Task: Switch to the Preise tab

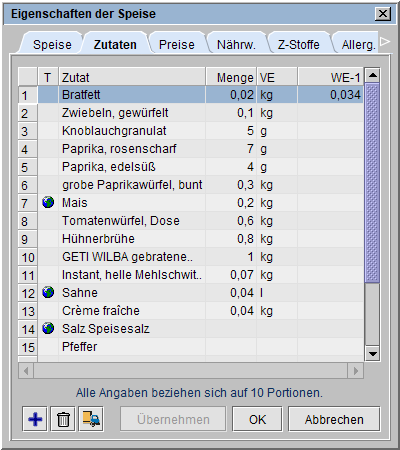Action: click(177, 45)
